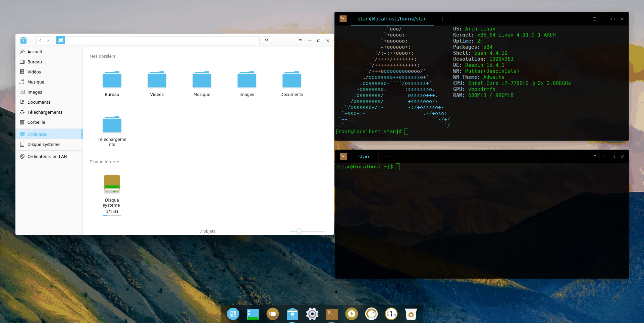The height and width of the screenshot is (323, 644).
Task: Open the Deepin launcher grid icon
Action: click(233, 314)
